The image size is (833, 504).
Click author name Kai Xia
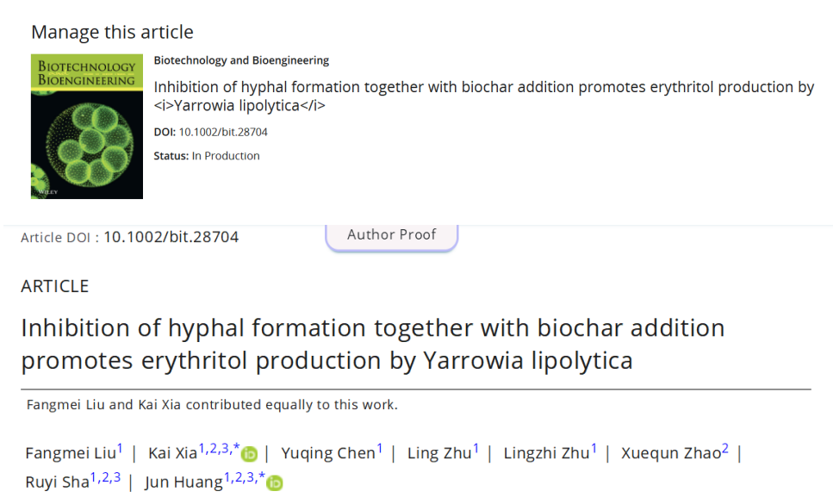pyautogui.click(x=172, y=454)
